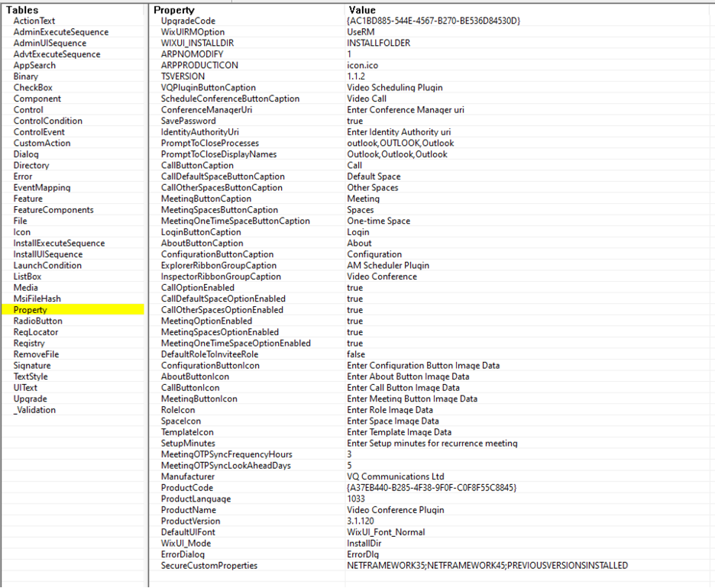Select the INSTALLFOLDER value
Screen dimensions: 715x588
click(378, 44)
